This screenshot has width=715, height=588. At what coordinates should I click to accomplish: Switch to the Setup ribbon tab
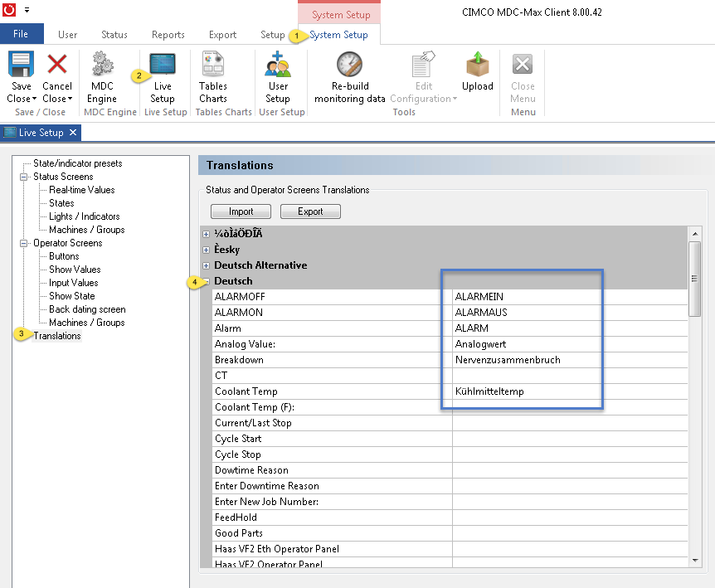(x=272, y=35)
